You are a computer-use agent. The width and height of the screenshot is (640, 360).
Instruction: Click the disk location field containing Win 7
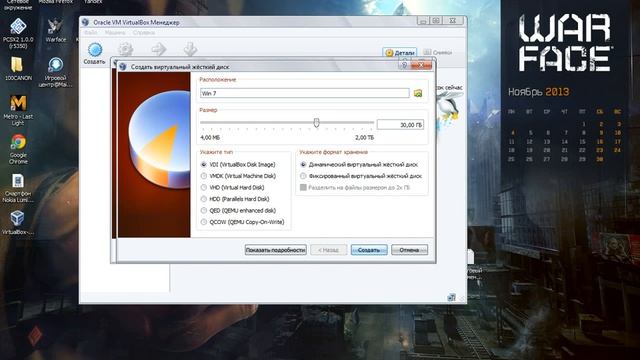tap(304, 93)
